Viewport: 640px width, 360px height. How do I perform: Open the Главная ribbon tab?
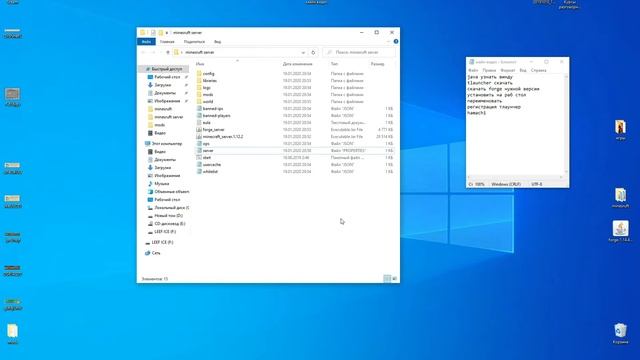[167, 42]
